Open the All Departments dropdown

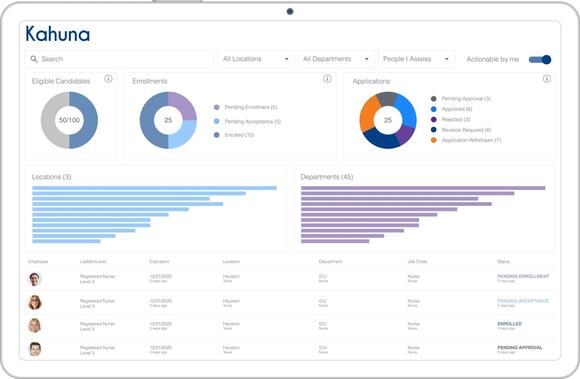pos(336,59)
